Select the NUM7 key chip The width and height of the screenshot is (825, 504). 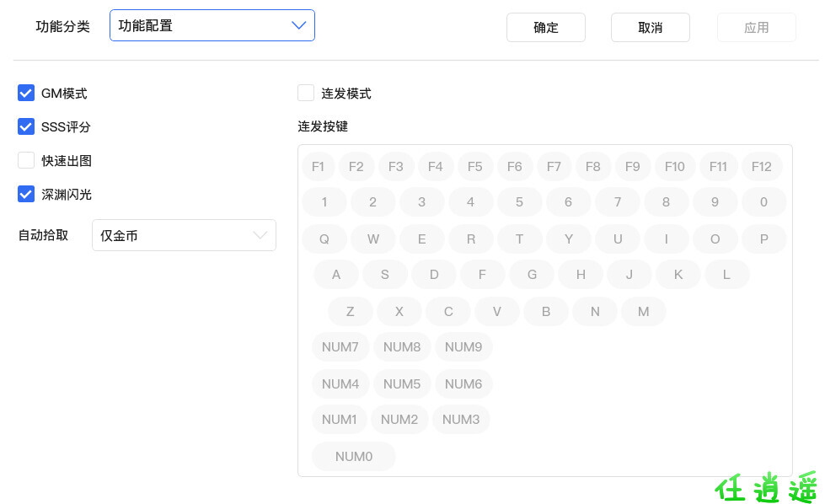[340, 347]
